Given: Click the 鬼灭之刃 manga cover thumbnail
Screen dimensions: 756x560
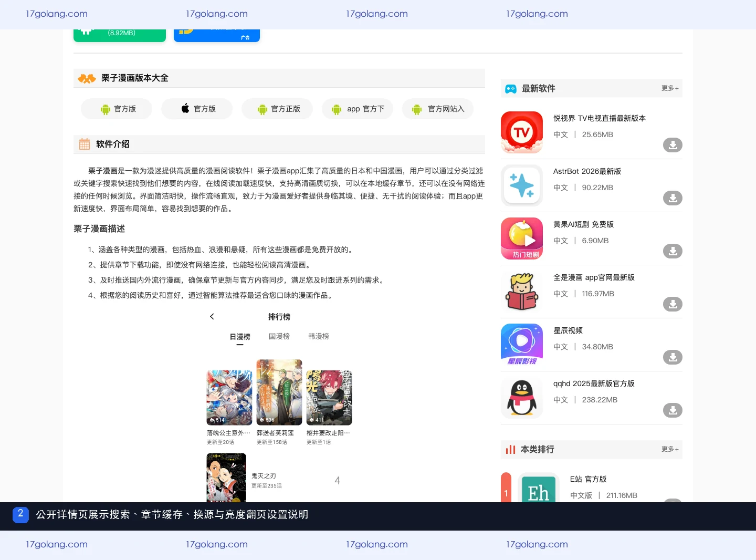Looking at the screenshot, I should [226, 478].
